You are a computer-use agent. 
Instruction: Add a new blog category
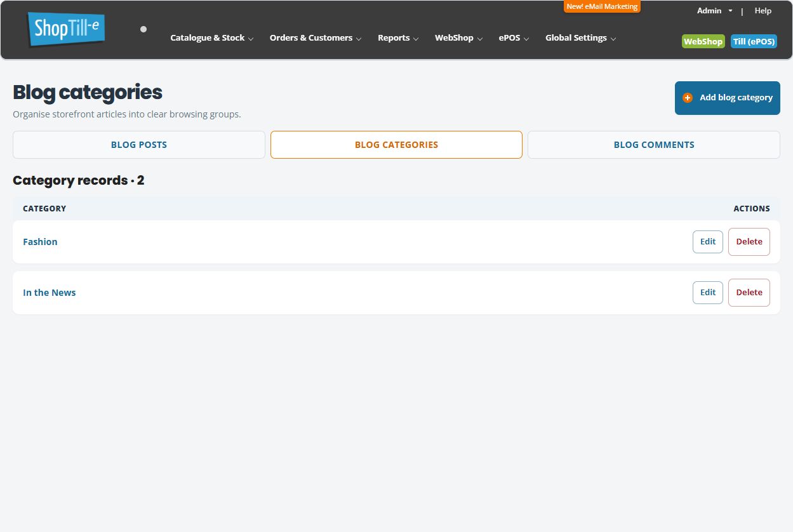728,98
